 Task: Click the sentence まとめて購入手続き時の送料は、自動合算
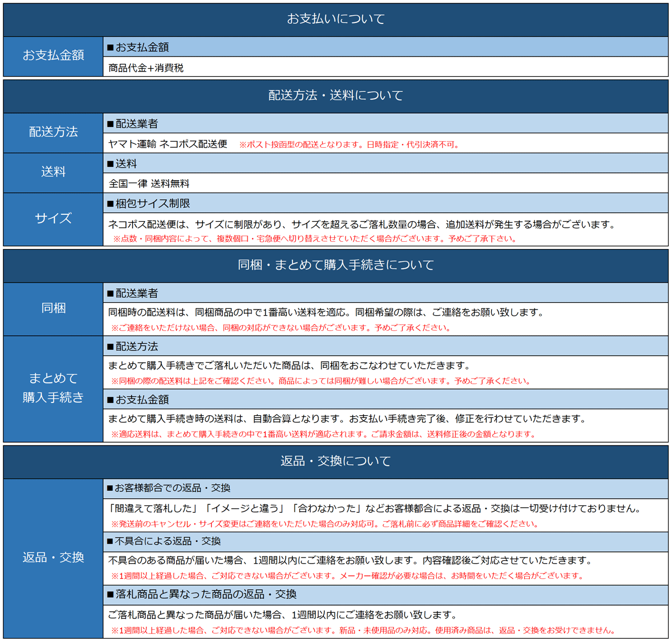tap(347, 419)
